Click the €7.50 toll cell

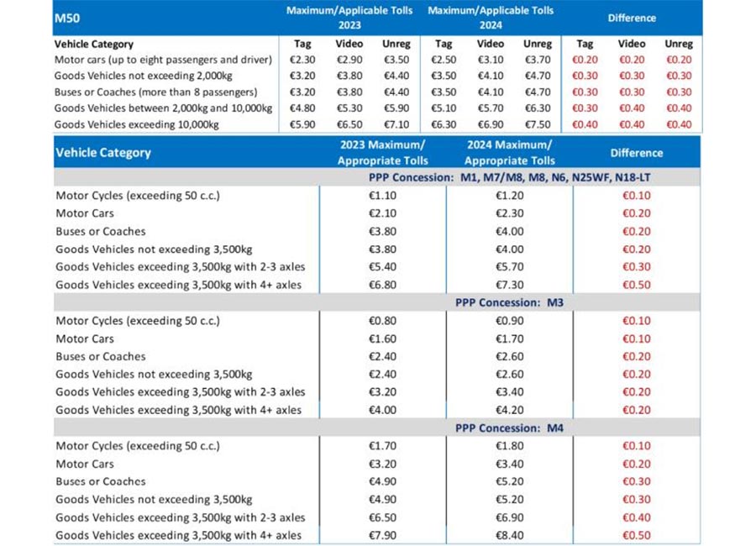tap(538, 123)
